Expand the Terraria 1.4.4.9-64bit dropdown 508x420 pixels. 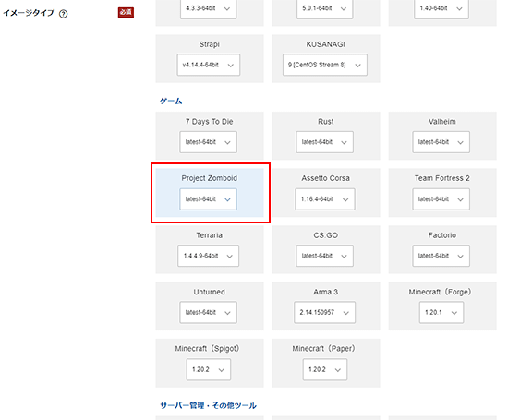pos(209,256)
